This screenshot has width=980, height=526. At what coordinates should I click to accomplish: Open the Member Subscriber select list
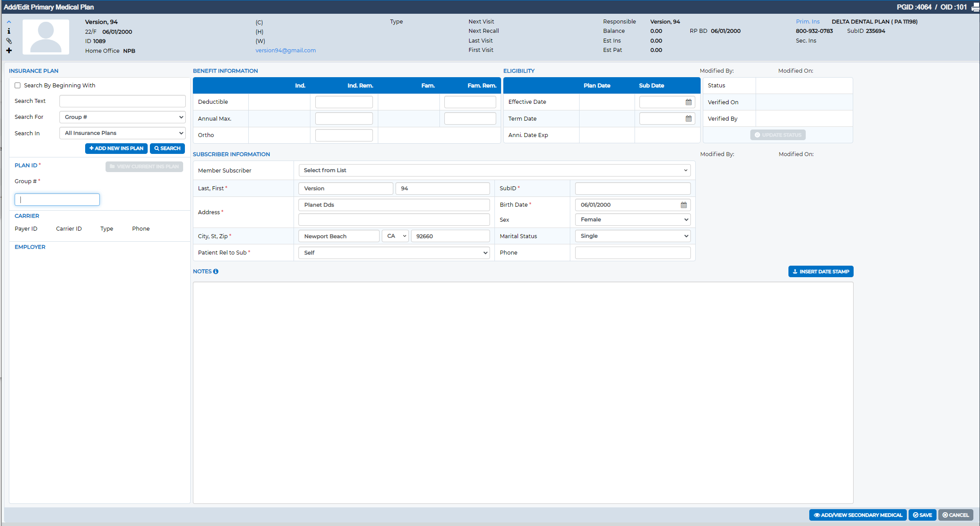(494, 170)
